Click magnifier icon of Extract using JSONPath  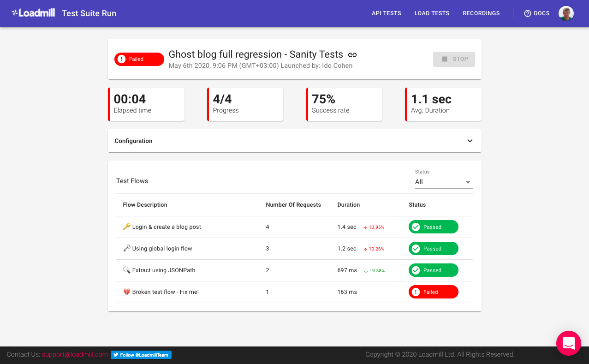tap(127, 270)
